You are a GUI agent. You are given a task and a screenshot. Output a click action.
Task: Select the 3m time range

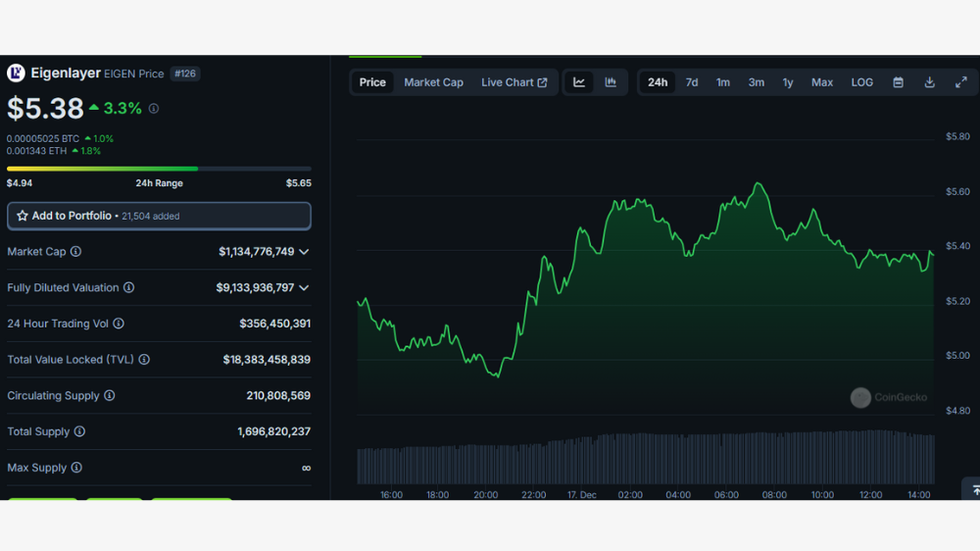click(757, 82)
